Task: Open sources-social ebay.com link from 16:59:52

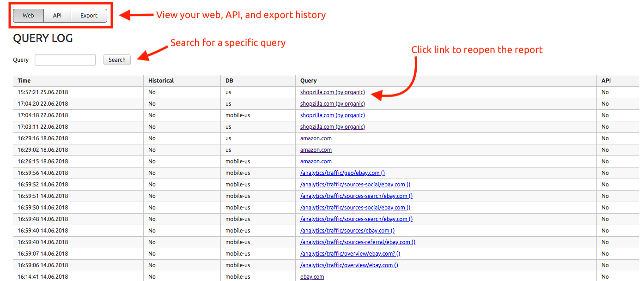Action: 355,185
